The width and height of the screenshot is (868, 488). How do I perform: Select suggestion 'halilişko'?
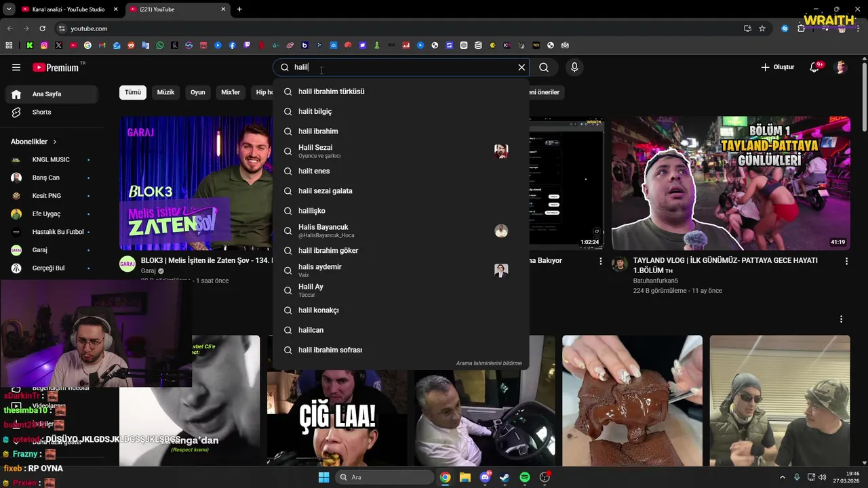point(401,211)
